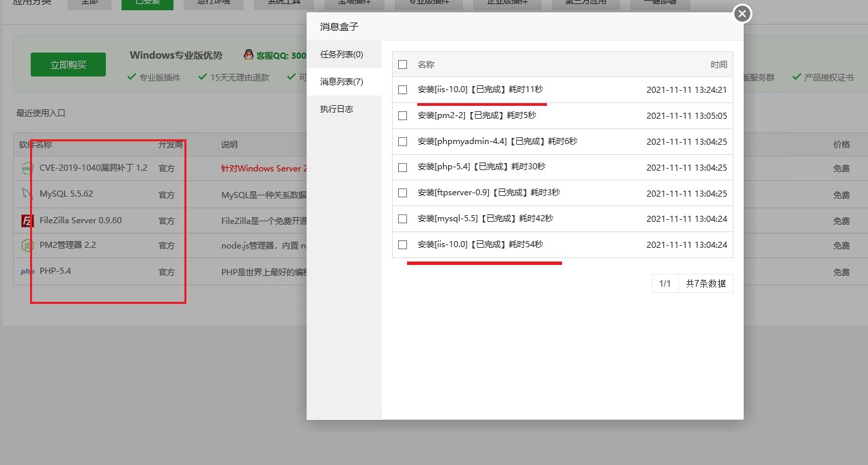Click the red 针对Windows Server description text
Image resolution: width=868 pixels, height=465 pixels.
[264, 168]
